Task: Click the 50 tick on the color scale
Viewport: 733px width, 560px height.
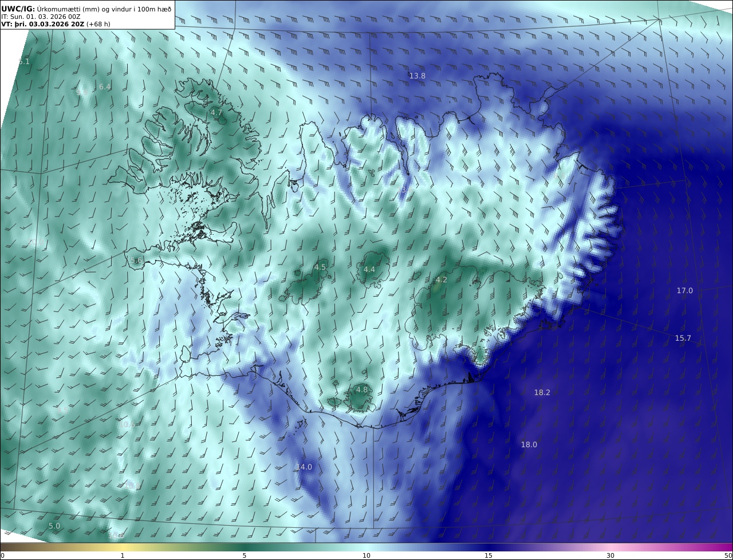Action: 728,555
